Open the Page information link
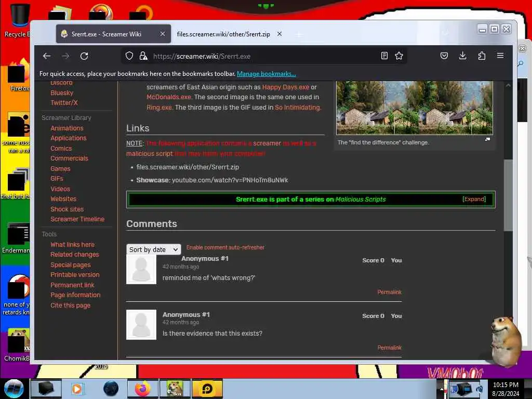 click(75, 295)
